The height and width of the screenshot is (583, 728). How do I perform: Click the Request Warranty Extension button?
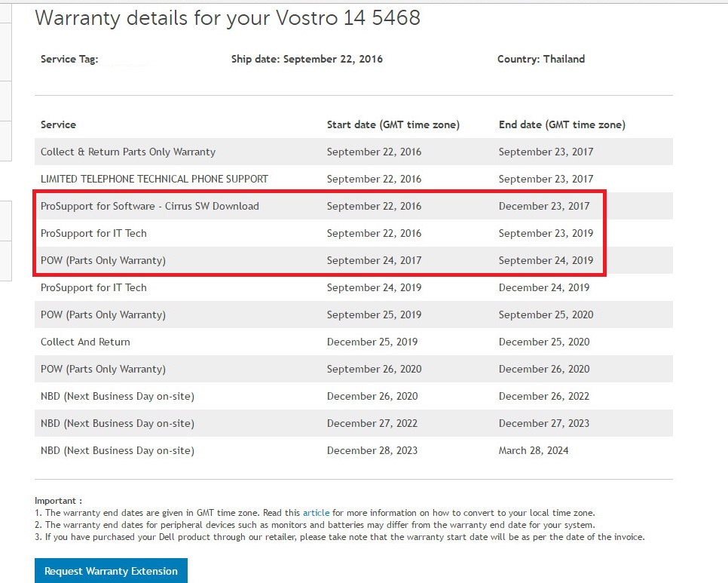tap(111, 571)
